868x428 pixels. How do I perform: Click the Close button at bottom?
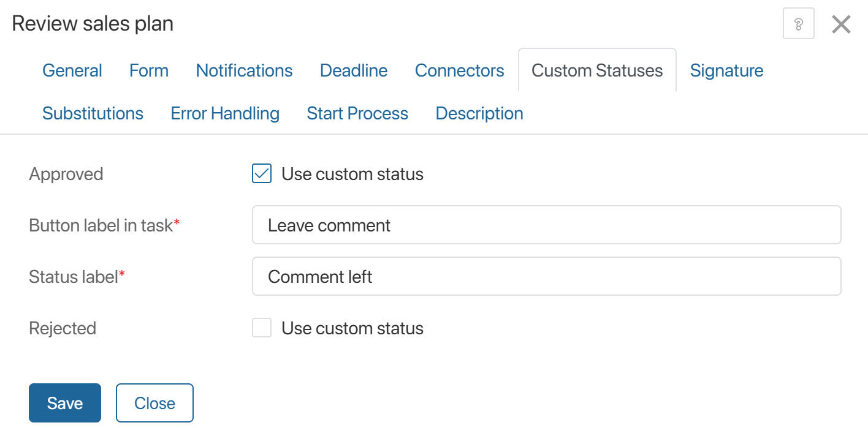click(x=154, y=403)
